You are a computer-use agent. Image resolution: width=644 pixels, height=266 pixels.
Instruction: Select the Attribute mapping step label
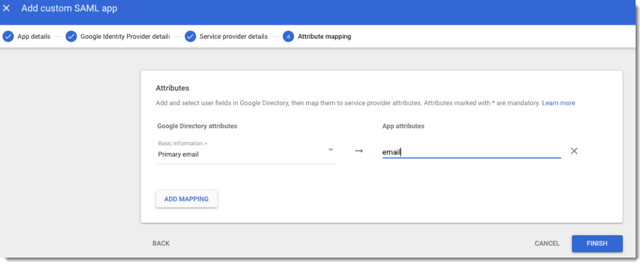324,37
